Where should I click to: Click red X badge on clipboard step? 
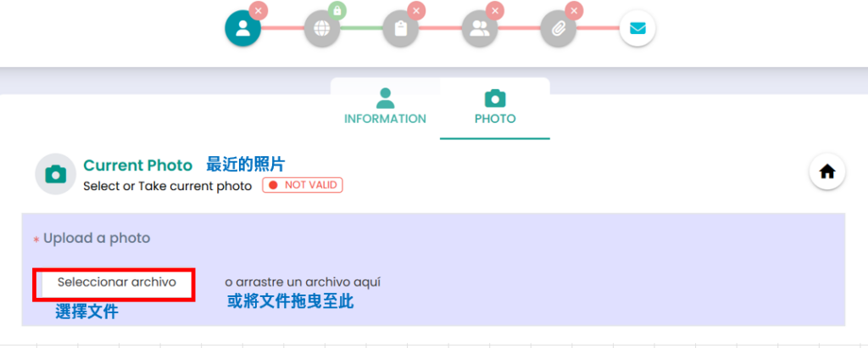[x=417, y=10]
